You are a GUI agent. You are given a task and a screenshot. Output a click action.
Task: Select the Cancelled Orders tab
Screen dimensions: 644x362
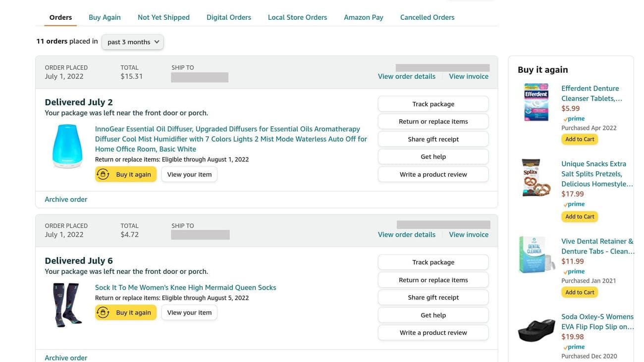coord(427,17)
